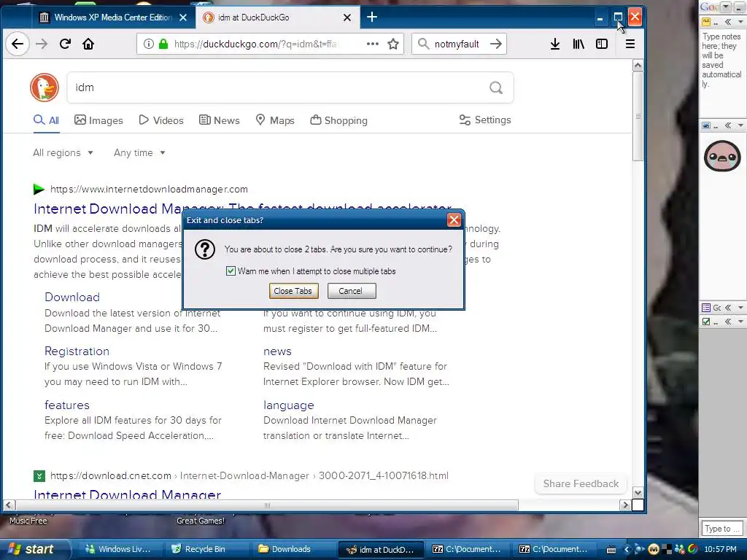747x560 pixels.
Task: Reload the current page
Action: [65, 44]
